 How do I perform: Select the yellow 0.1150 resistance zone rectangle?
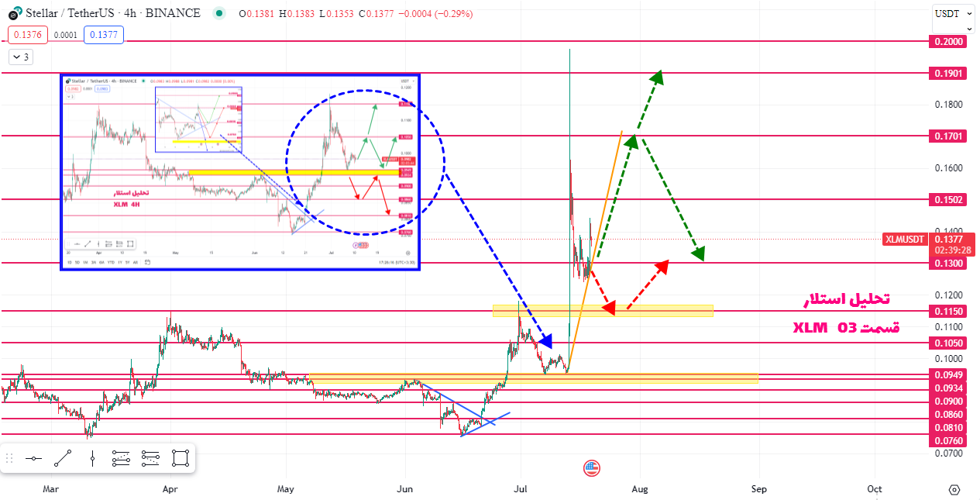(x=603, y=311)
